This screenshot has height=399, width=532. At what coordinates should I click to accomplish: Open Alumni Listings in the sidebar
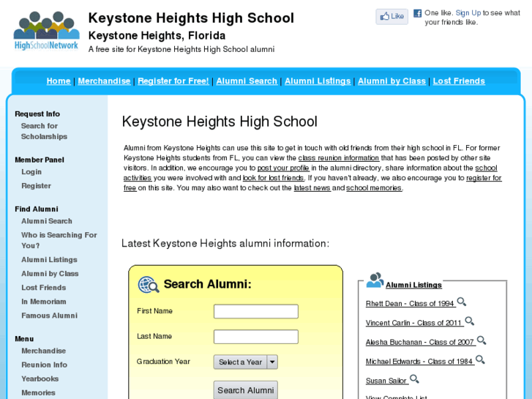click(x=50, y=260)
